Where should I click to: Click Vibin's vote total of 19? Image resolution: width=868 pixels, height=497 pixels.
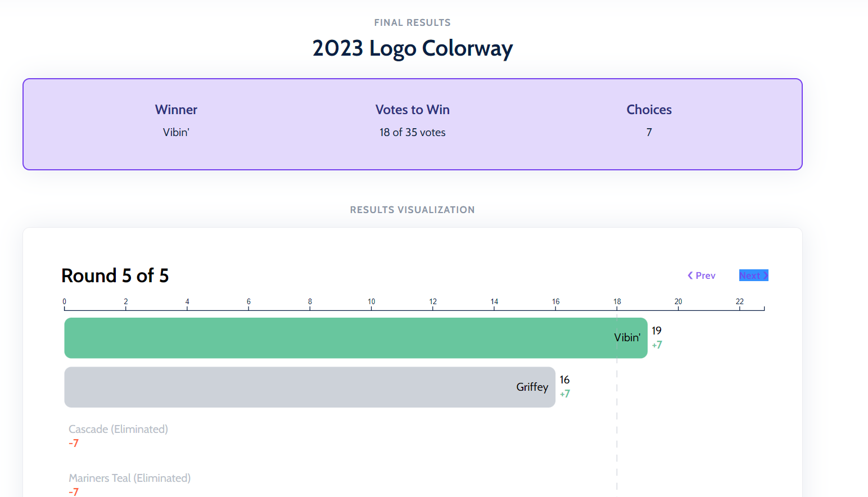pos(657,331)
